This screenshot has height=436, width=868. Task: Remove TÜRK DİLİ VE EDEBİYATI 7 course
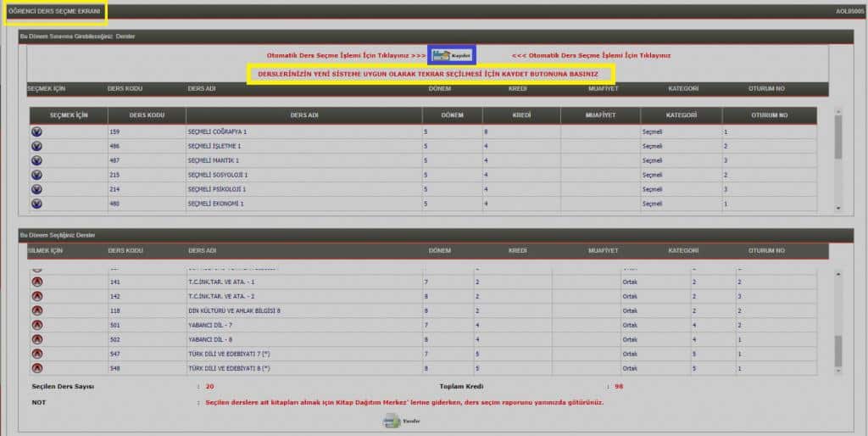click(36, 354)
